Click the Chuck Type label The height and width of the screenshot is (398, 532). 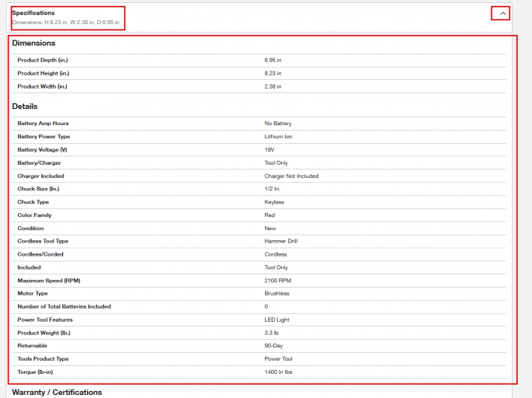tap(33, 202)
